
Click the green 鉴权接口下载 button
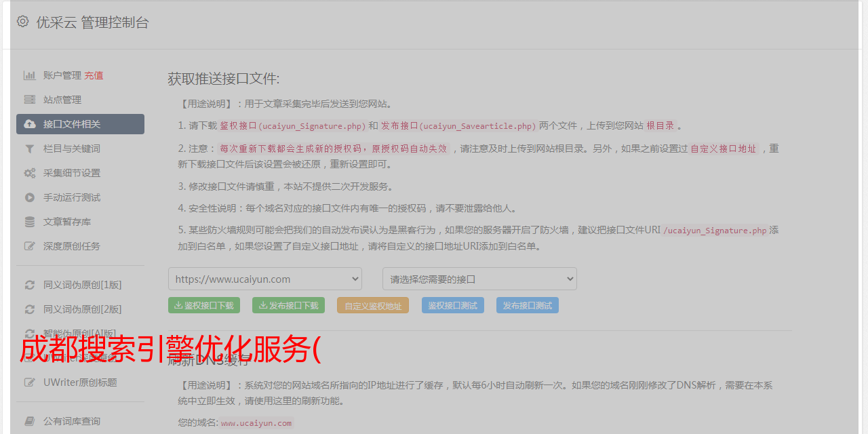click(x=204, y=305)
